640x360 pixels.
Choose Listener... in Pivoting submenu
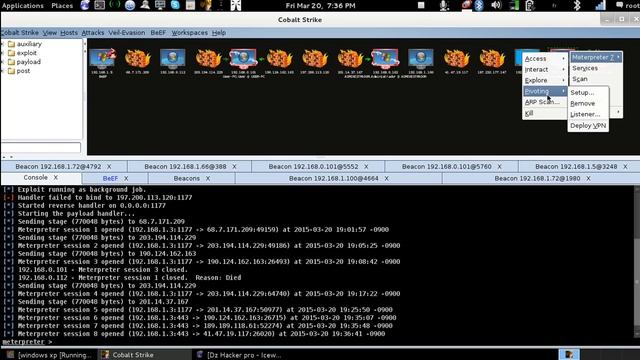click(x=588, y=115)
